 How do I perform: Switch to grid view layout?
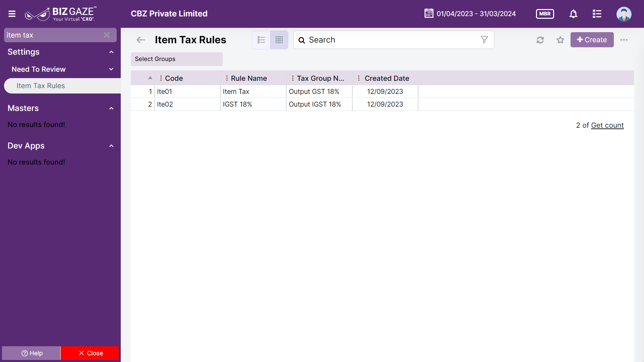(279, 40)
